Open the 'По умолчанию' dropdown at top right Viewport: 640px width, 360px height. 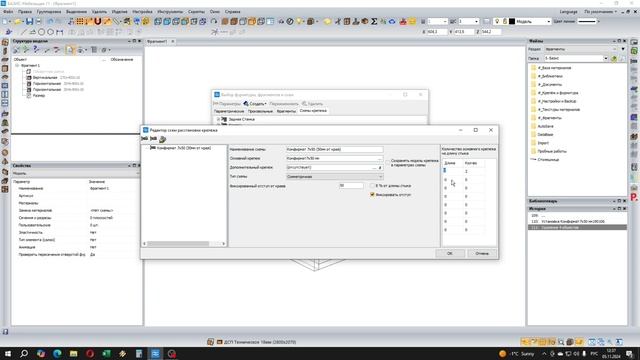[600, 12]
